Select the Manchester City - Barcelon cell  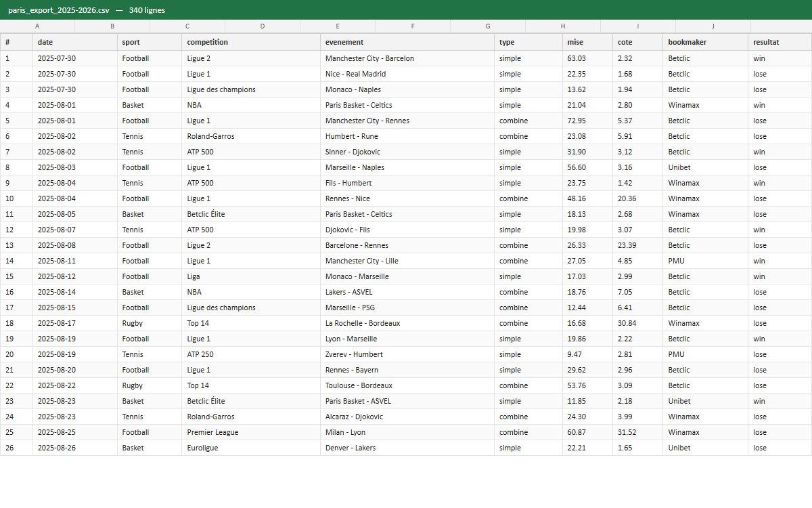tap(407, 58)
